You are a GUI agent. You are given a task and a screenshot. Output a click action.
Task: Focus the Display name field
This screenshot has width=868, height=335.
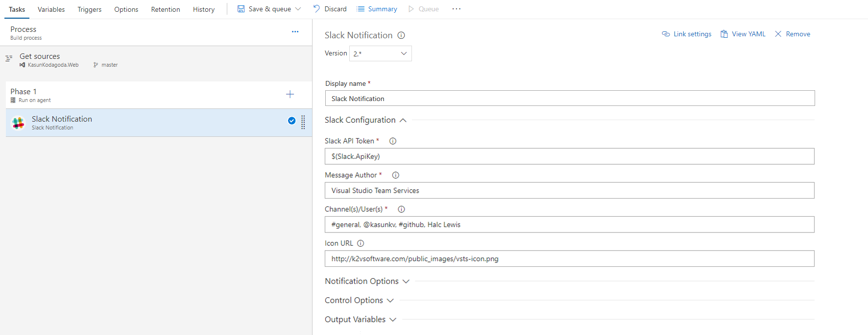(570, 98)
